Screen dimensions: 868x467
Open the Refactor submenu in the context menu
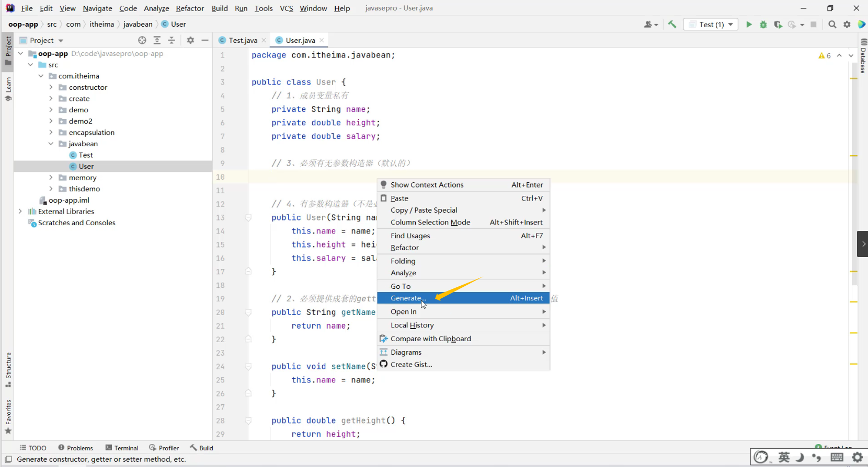[x=463, y=248]
